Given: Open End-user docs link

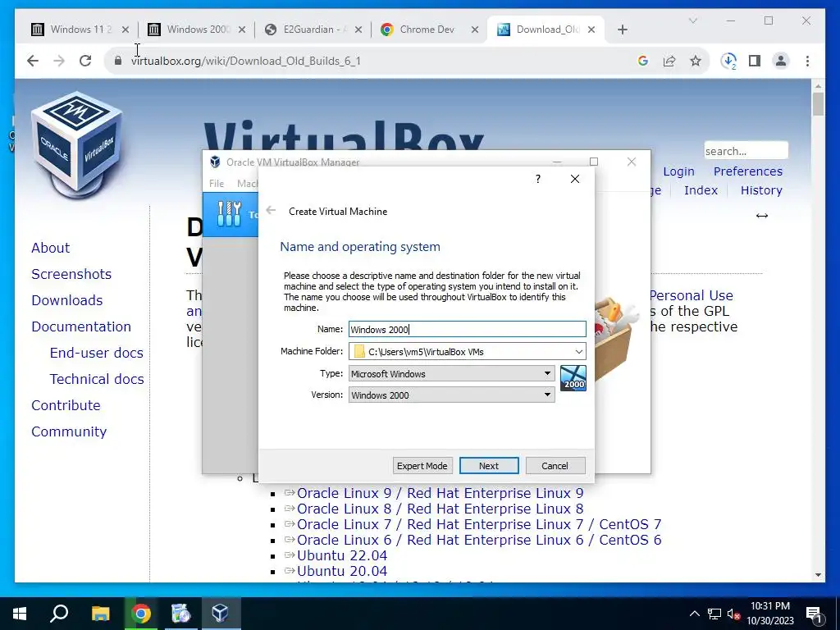Looking at the screenshot, I should pos(97,353).
